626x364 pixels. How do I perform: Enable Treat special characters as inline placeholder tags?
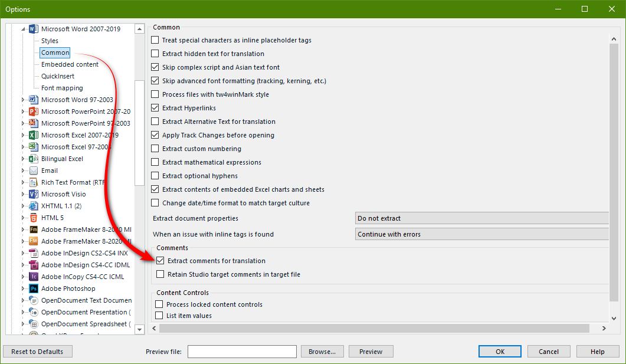pyautogui.click(x=155, y=40)
